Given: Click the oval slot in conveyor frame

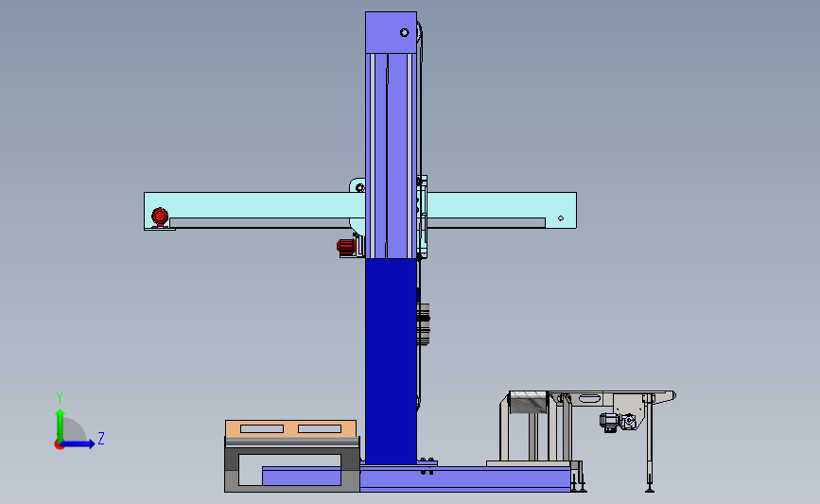Looking at the screenshot, I should pyautogui.click(x=589, y=398).
